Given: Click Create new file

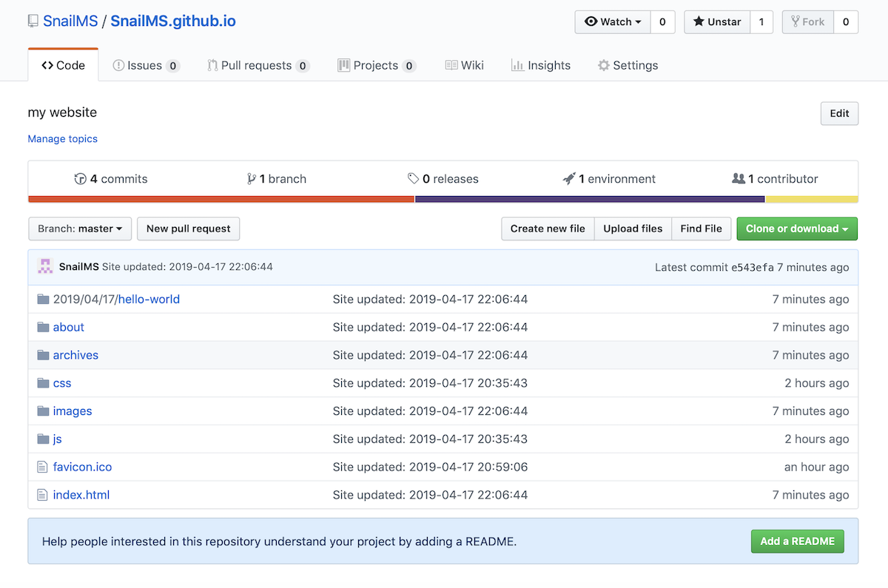Looking at the screenshot, I should click(548, 229).
